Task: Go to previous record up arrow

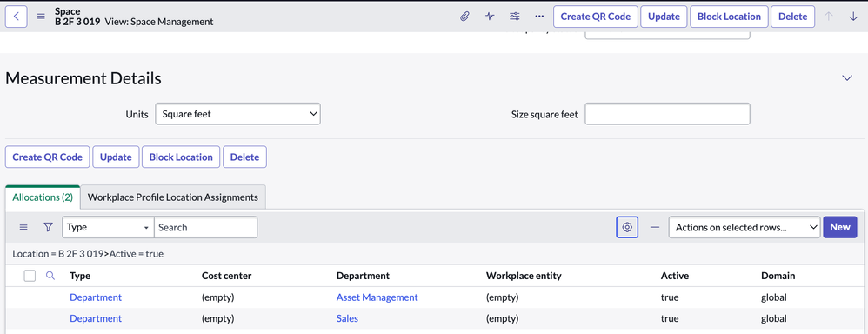Action: pyautogui.click(x=829, y=16)
